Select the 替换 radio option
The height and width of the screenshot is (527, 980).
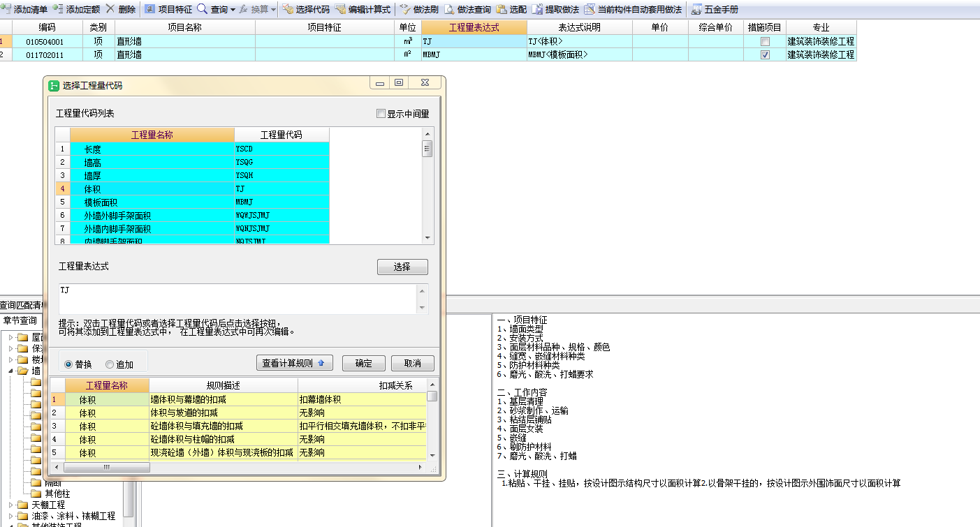(68, 364)
